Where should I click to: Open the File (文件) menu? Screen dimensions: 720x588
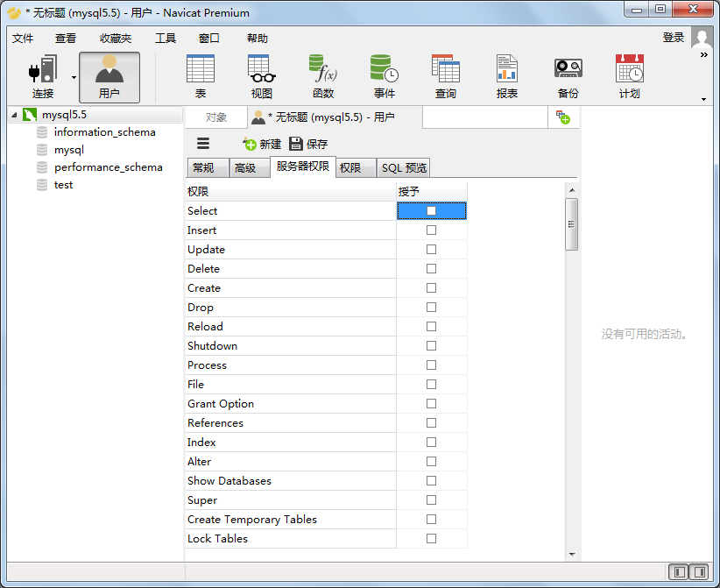pos(23,39)
